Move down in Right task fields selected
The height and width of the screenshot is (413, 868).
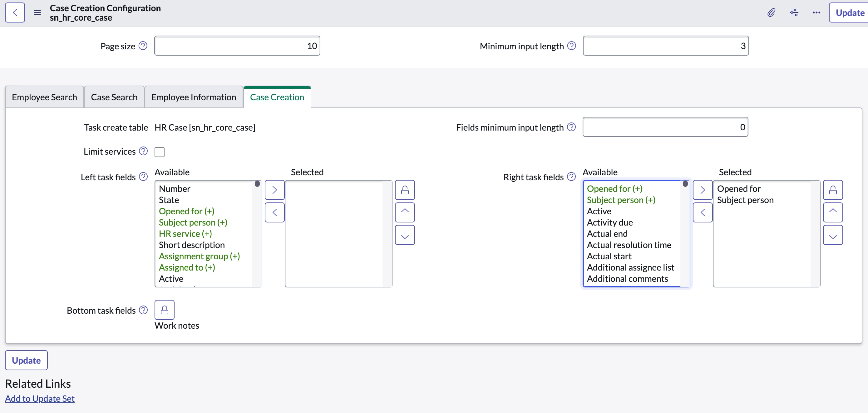click(x=833, y=235)
